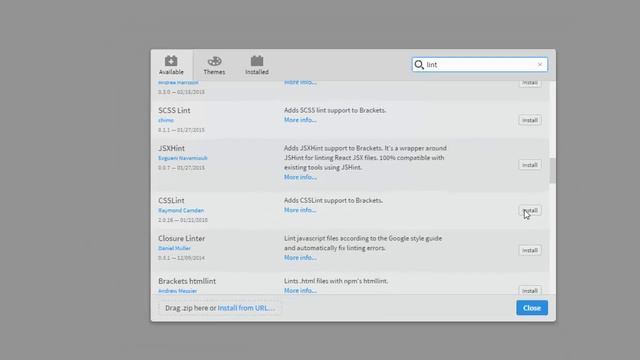Install the CSSLint extension

[x=530, y=211]
